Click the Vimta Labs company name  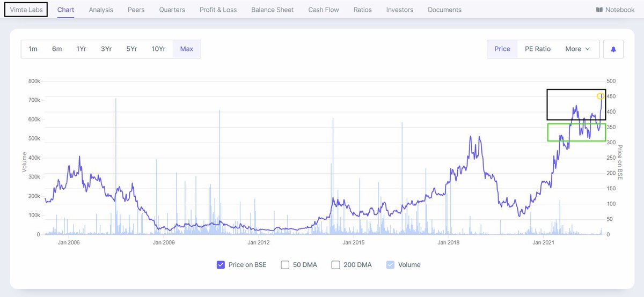click(26, 10)
